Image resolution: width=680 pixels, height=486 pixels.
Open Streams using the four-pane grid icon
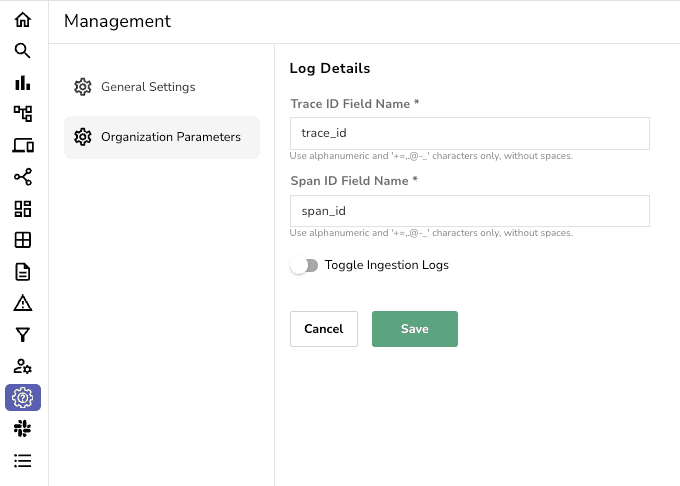23,240
